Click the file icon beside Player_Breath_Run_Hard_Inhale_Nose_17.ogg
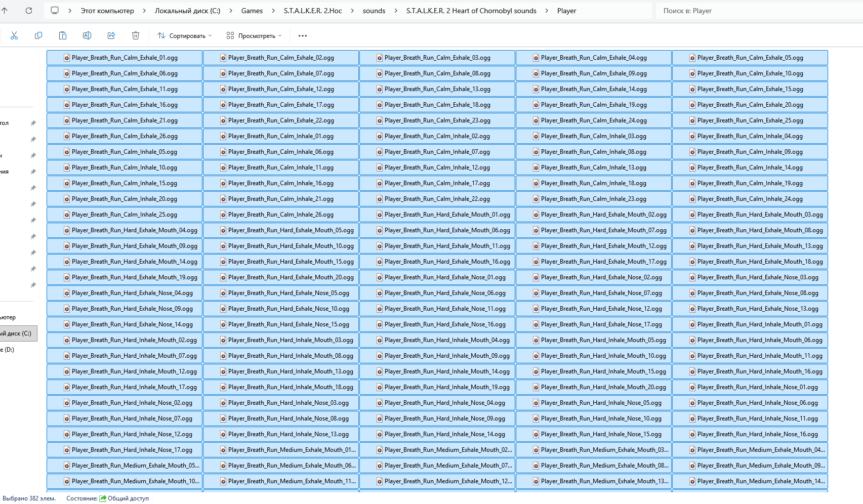Viewport: 863px width, 504px height. click(67, 450)
